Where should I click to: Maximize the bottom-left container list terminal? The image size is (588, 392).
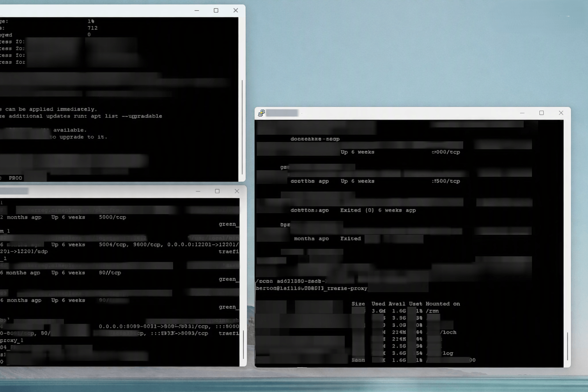(217, 191)
